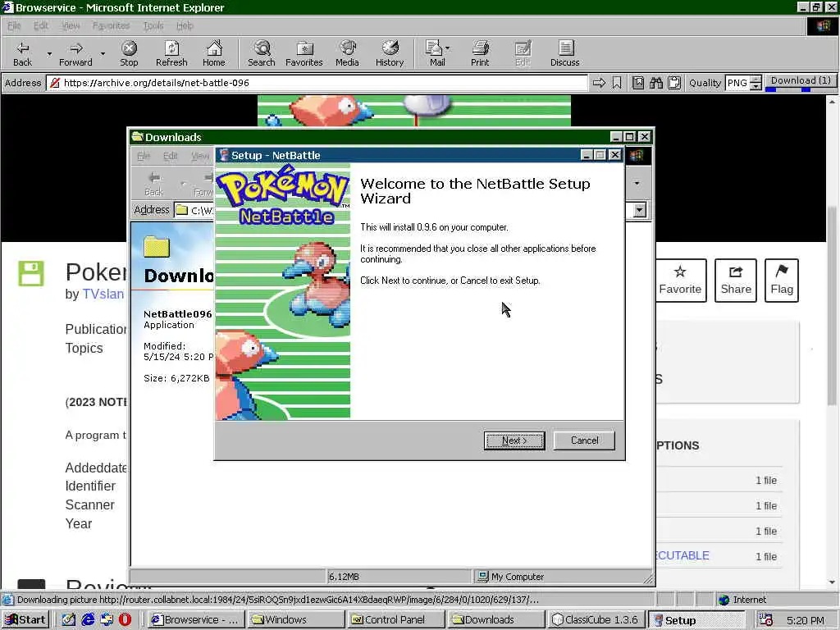Switch to ClassiCube 1.3.6 taskbar button
Image resolution: width=840 pixels, height=630 pixels.
[596, 620]
